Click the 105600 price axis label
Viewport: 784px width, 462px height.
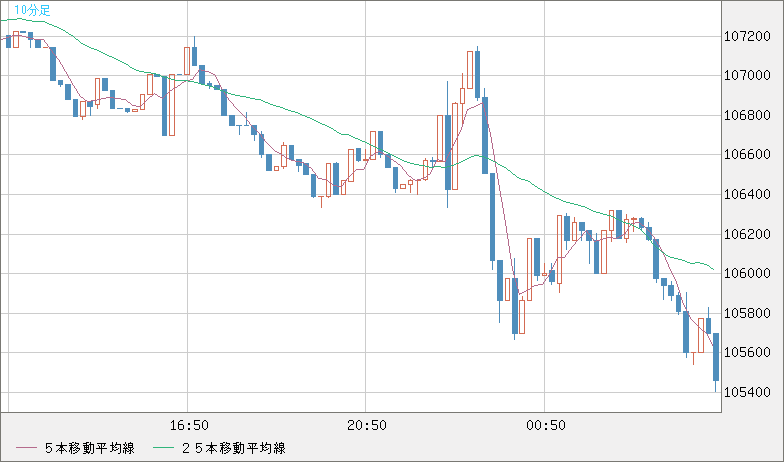click(x=748, y=352)
